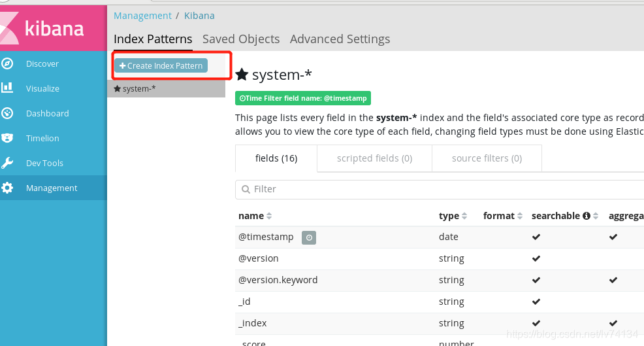Click the searchable info icon
644x346 pixels.
coord(587,216)
